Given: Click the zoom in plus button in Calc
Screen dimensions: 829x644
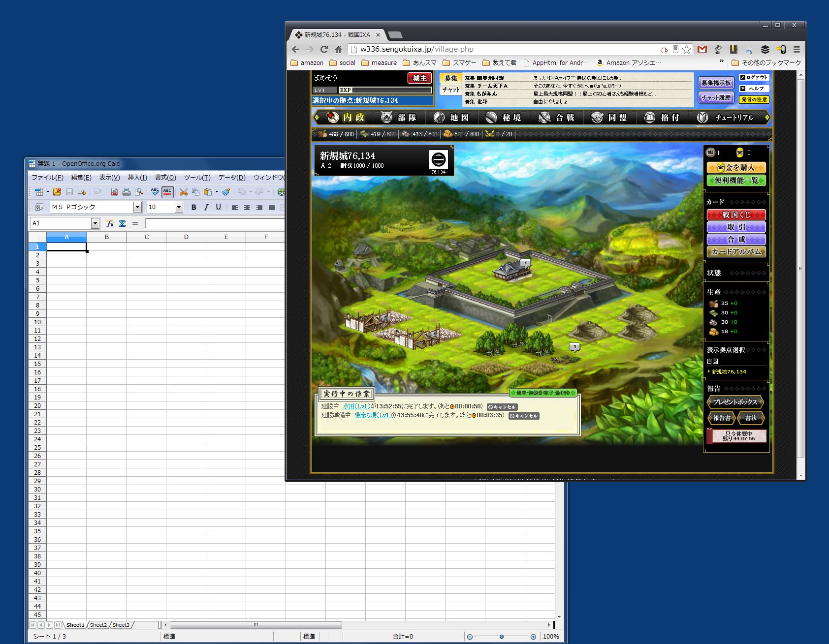Looking at the screenshot, I should [x=533, y=637].
